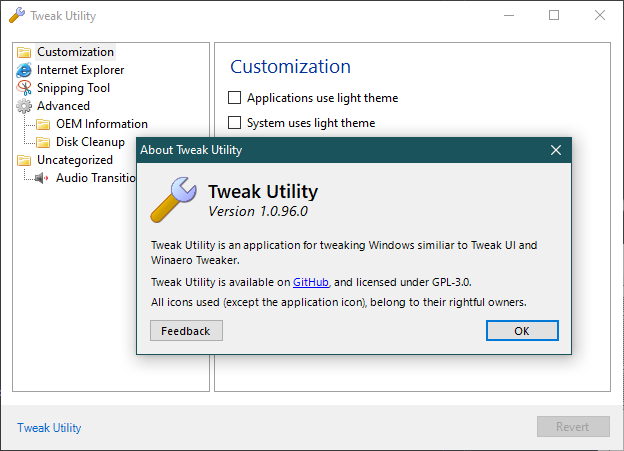624x451 pixels.
Task: Click the Customization page heading
Action: point(291,66)
